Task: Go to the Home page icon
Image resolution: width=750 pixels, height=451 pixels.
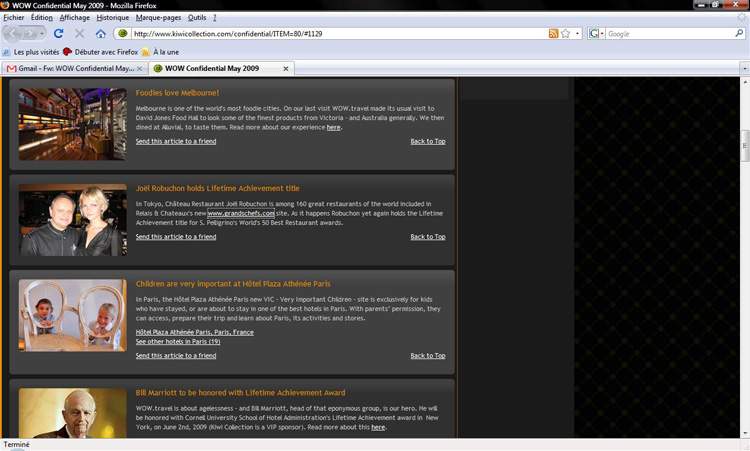Action: [100, 33]
